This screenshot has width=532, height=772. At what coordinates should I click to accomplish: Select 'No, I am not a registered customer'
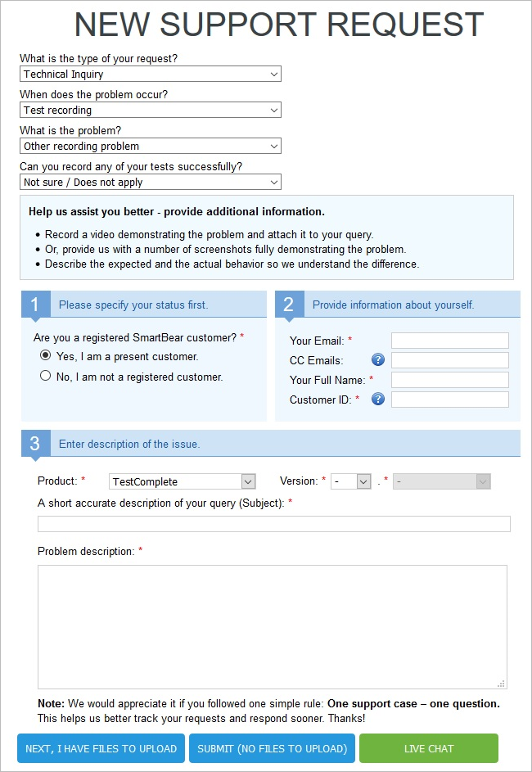click(x=45, y=376)
